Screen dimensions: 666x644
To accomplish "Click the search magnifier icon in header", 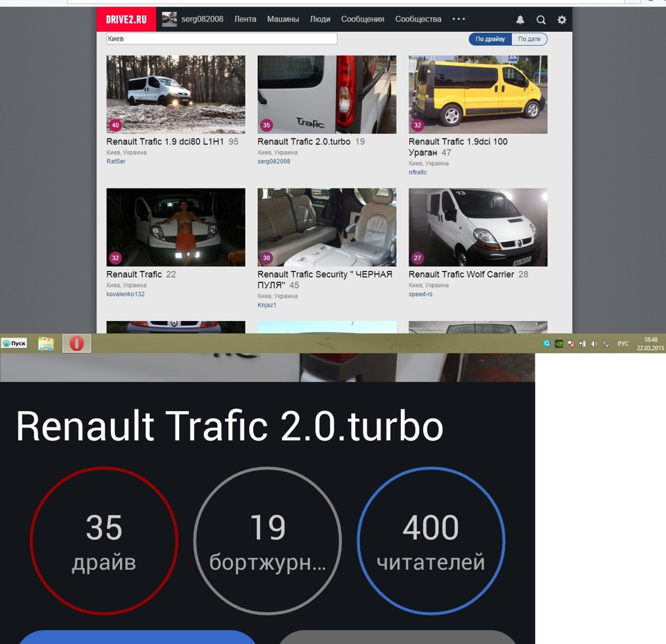I will (540, 19).
